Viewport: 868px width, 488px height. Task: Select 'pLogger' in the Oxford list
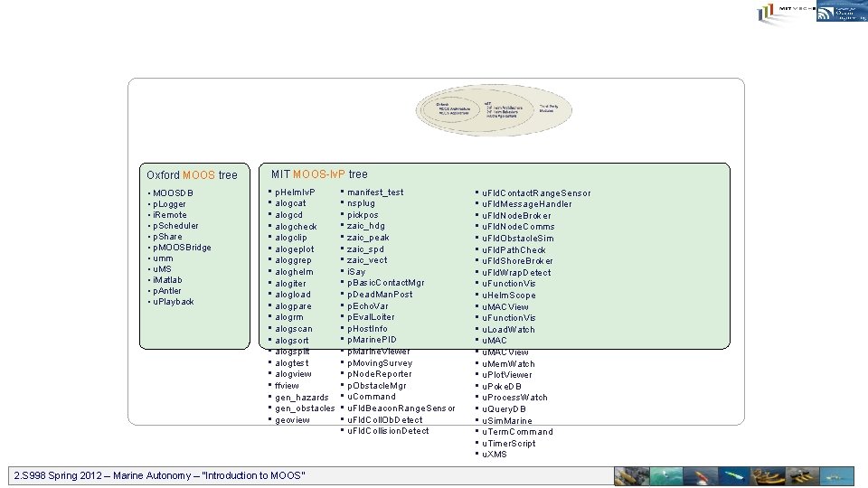tap(169, 204)
